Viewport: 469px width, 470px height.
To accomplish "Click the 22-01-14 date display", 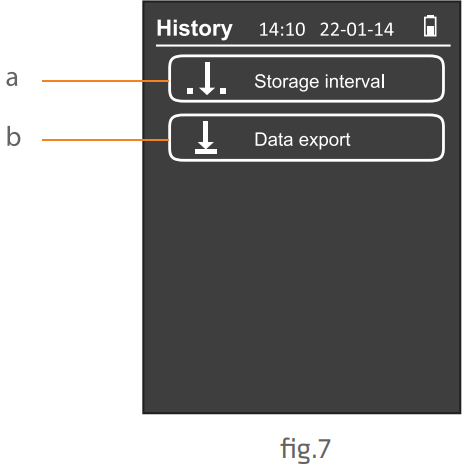I will coord(357,30).
